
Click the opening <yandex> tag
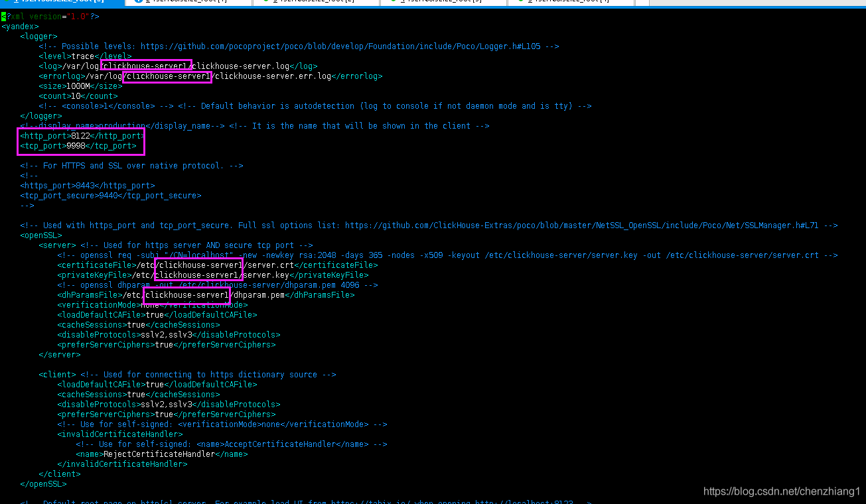click(x=20, y=27)
